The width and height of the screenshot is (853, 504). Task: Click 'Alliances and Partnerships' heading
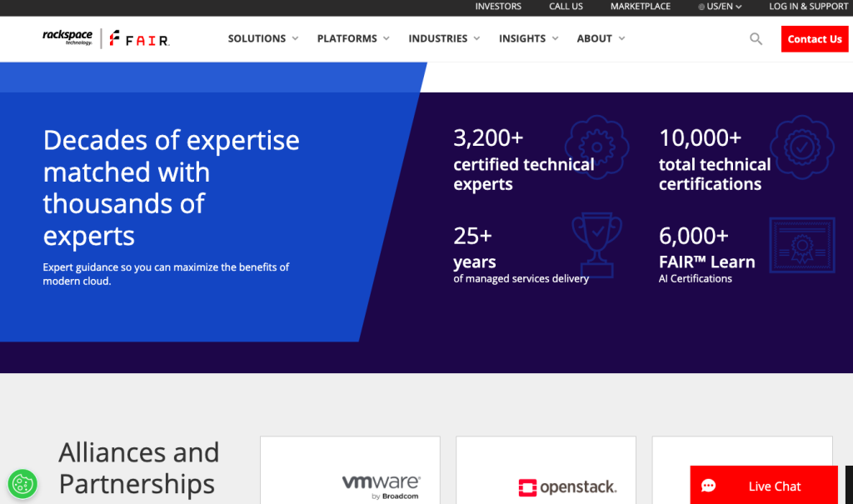pos(139,468)
